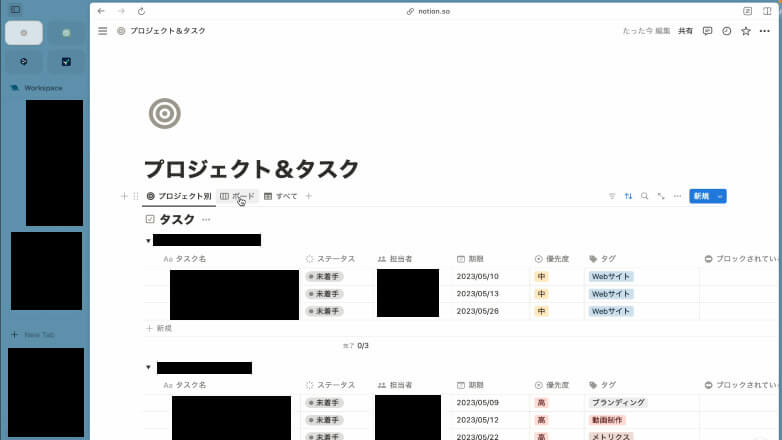Click 未着手 status in 2023/05/26 row
The height and width of the screenshot is (440, 782).
[324, 311]
